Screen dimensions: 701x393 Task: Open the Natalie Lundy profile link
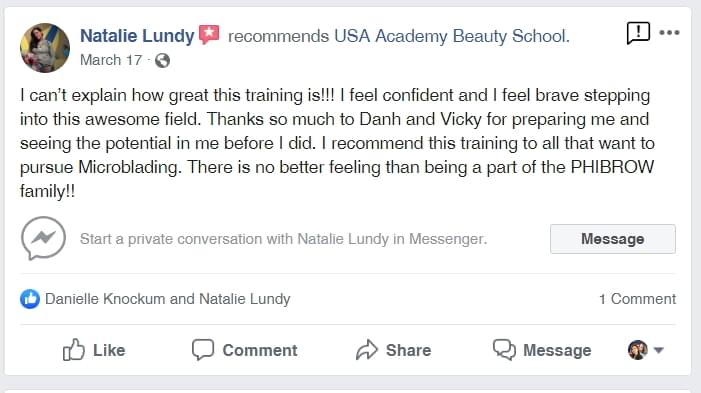pyautogui.click(x=137, y=36)
